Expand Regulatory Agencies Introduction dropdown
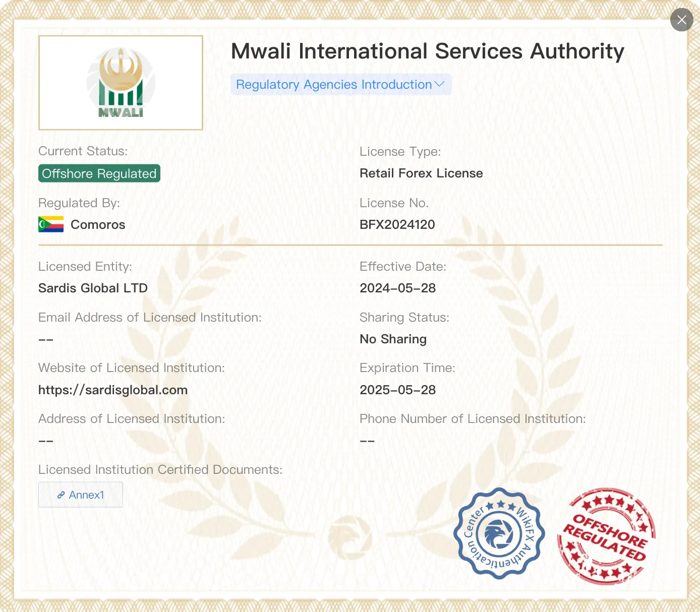This screenshot has height=612, width=700. 340,85
